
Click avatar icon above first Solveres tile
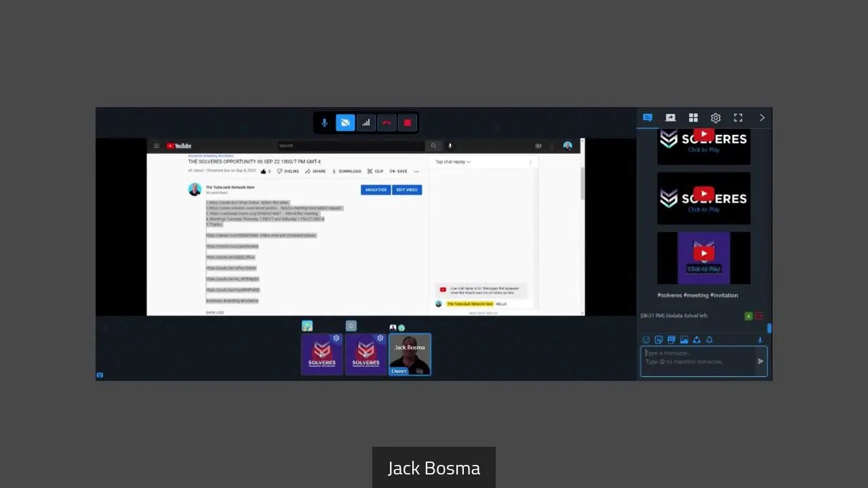coord(307,326)
